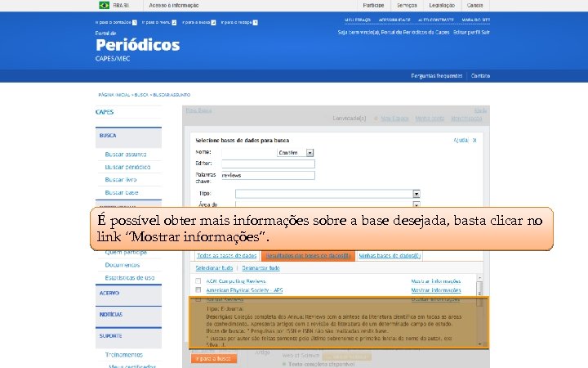This screenshot has width=588, height=368.
Task: Enable Alto Contraste mode
Action: (436, 20)
